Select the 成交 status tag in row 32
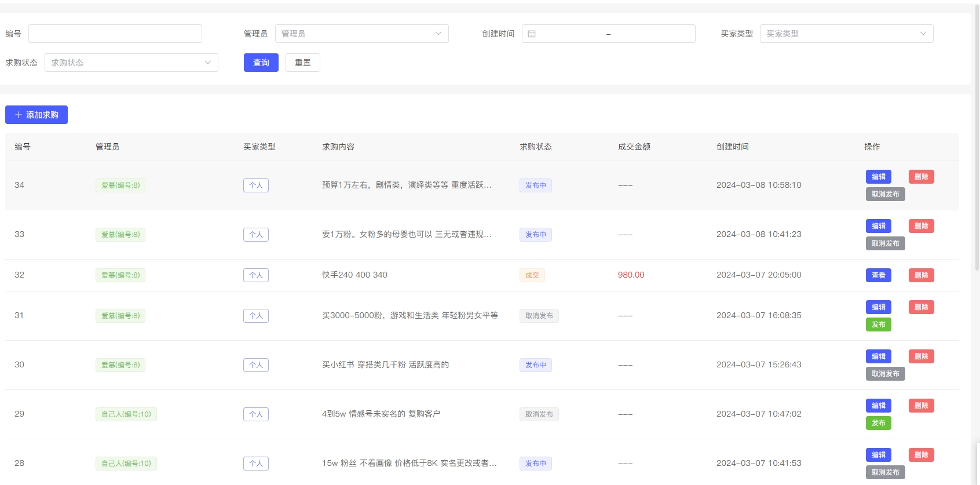This screenshot has width=980, height=485. 532,275
